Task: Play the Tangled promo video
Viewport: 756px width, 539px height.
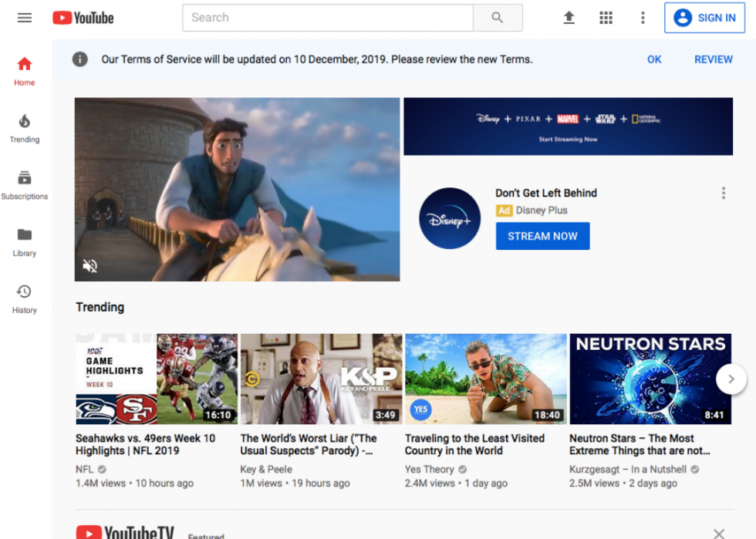Action: (237, 190)
